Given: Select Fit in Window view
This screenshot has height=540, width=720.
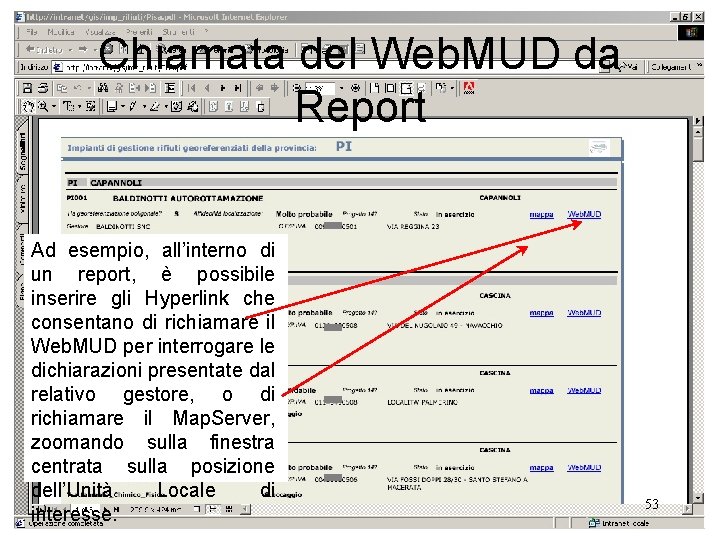Looking at the screenshot, I should tap(390, 88).
